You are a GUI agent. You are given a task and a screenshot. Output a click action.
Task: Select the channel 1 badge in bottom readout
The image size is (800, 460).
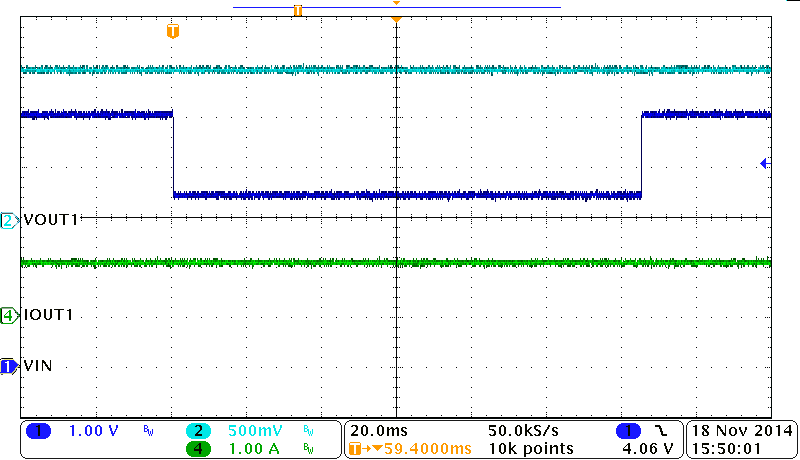38,431
